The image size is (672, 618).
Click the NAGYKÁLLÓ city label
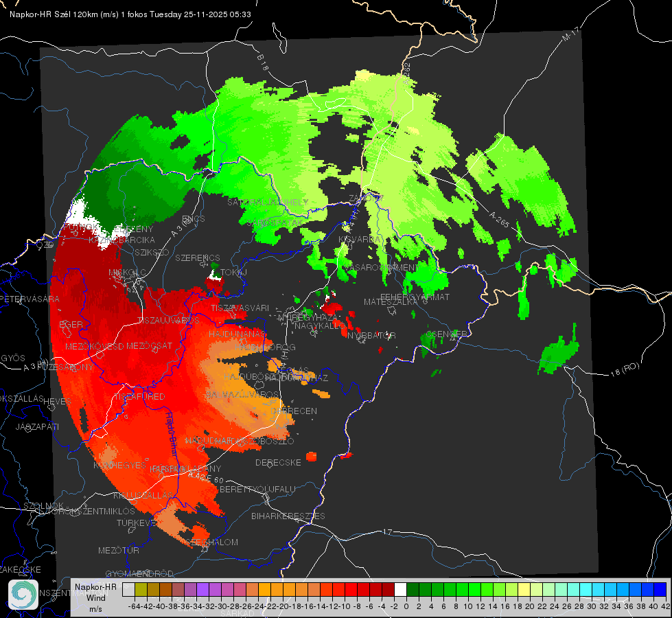tap(320, 326)
